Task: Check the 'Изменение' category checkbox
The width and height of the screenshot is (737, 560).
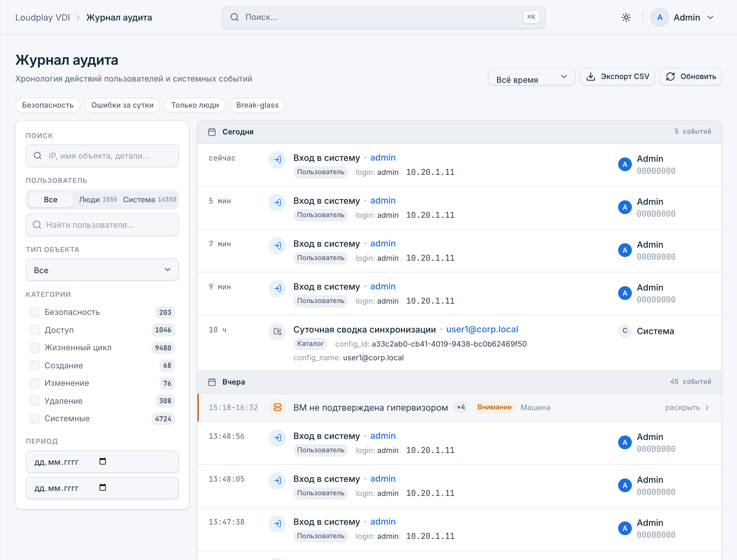Action: [x=34, y=383]
